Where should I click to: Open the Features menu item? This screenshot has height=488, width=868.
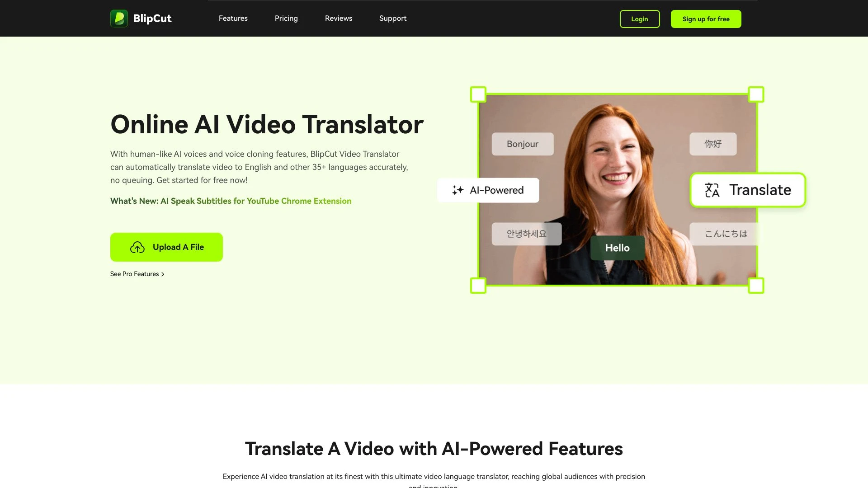233,19
